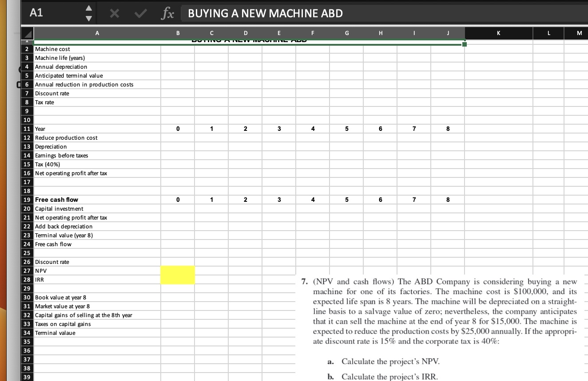Image resolution: width=588 pixels, height=381 pixels.
Task: Click the 'Reduce production cost' cell
Action: pos(97,137)
